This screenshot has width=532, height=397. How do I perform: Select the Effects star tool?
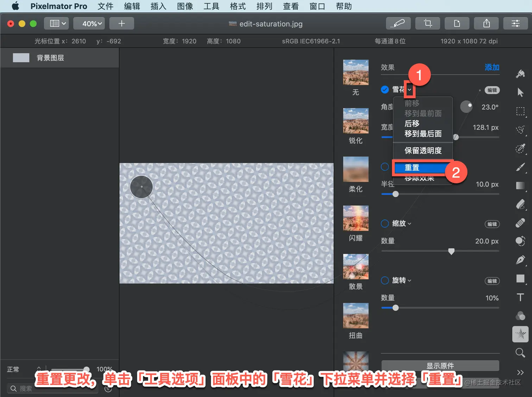[520, 334]
